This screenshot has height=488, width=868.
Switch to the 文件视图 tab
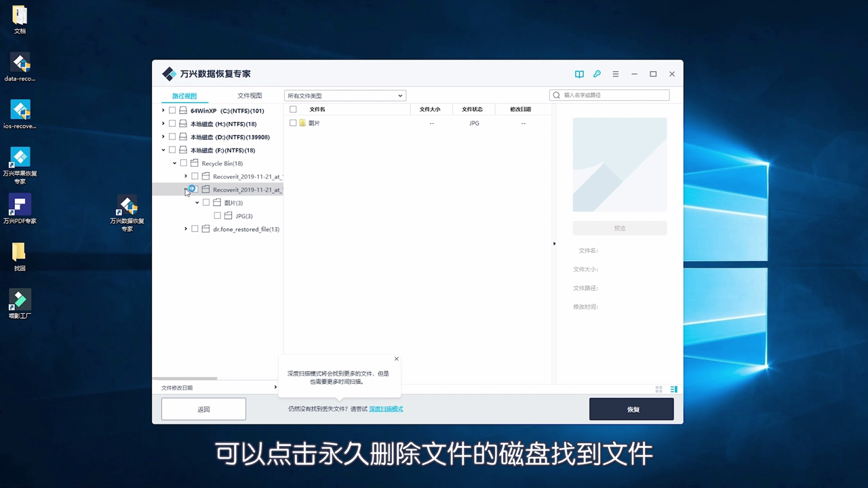click(x=251, y=95)
